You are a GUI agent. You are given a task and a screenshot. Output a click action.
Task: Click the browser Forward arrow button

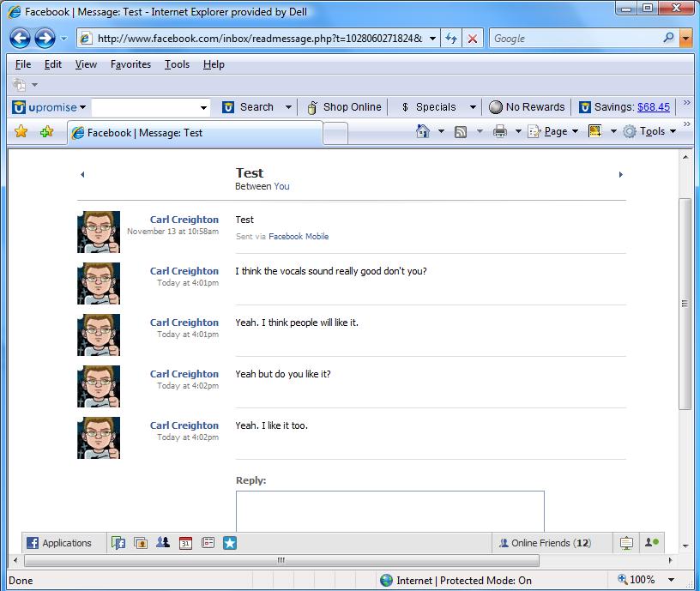(45, 39)
